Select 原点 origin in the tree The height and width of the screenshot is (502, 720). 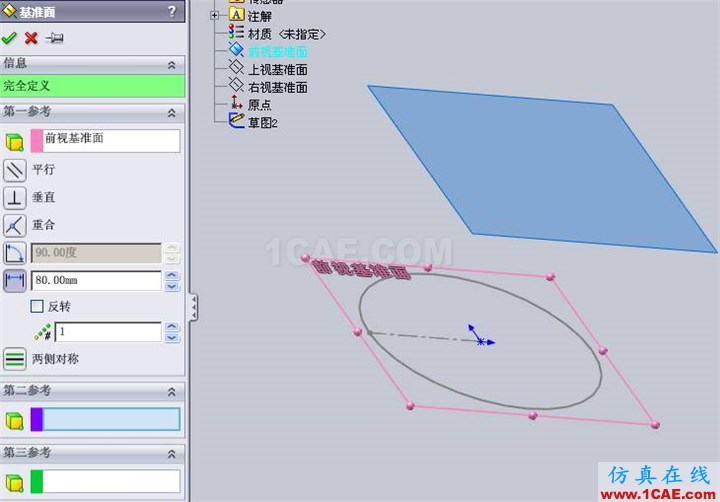pyautogui.click(x=260, y=105)
